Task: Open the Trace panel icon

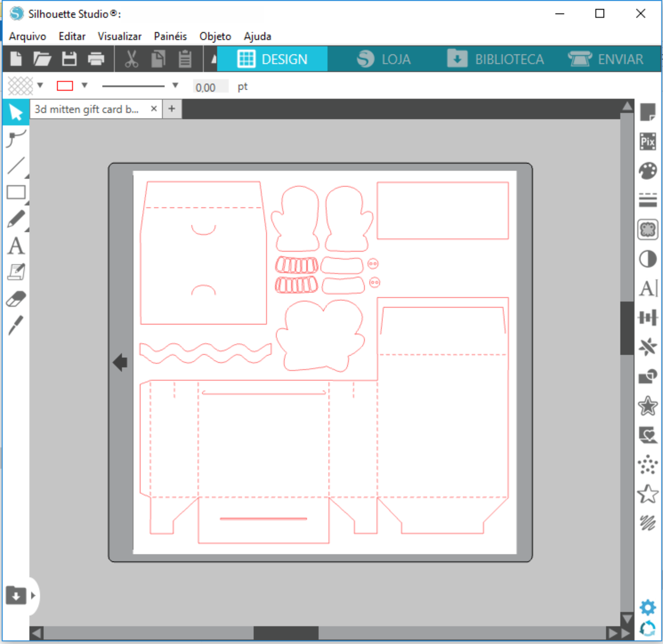Action: pyautogui.click(x=648, y=229)
